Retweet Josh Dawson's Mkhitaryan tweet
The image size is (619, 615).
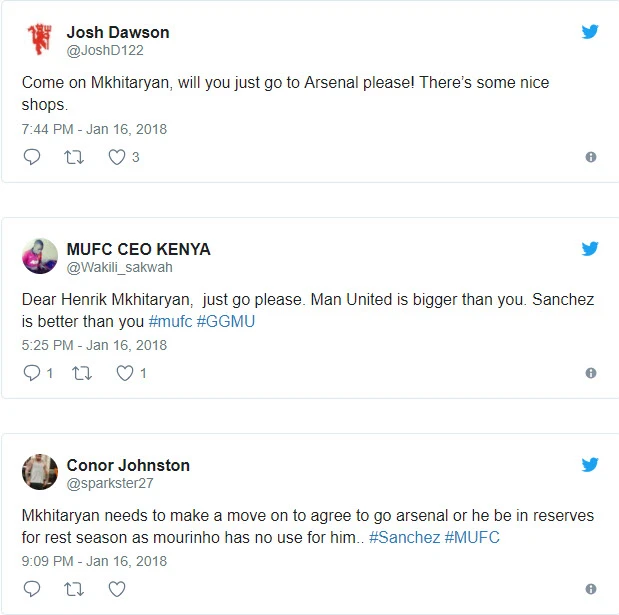click(x=74, y=157)
